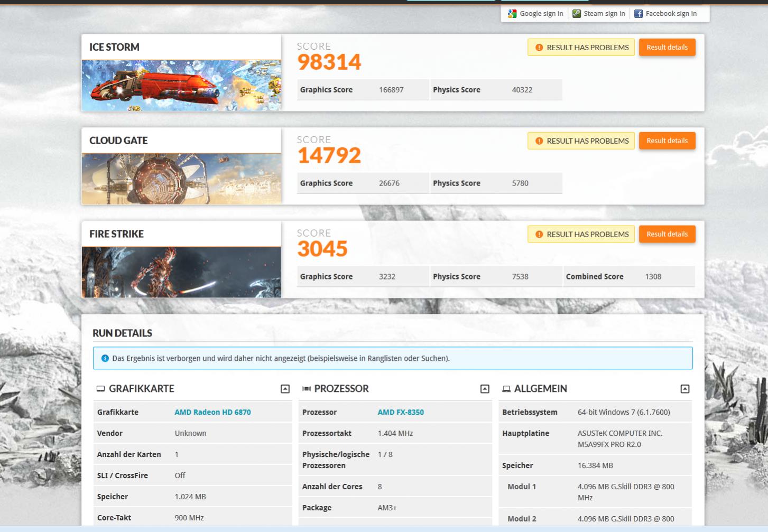Open the AMD FX-8350 link
This screenshot has height=532, width=768.
(x=401, y=412)
